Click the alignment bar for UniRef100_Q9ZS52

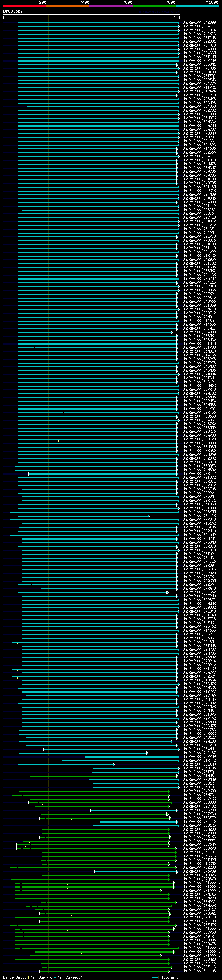point(93,592)
